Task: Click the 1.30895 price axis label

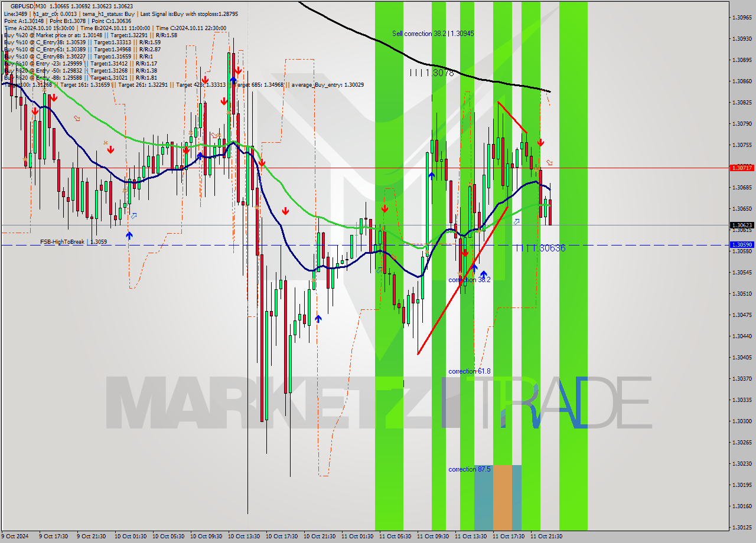Action: (741, 60)
